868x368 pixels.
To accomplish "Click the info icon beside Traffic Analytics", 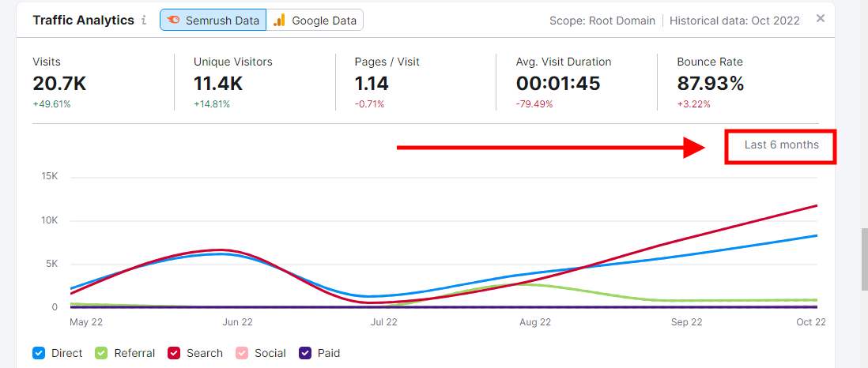I will click(x=144, y=21).
